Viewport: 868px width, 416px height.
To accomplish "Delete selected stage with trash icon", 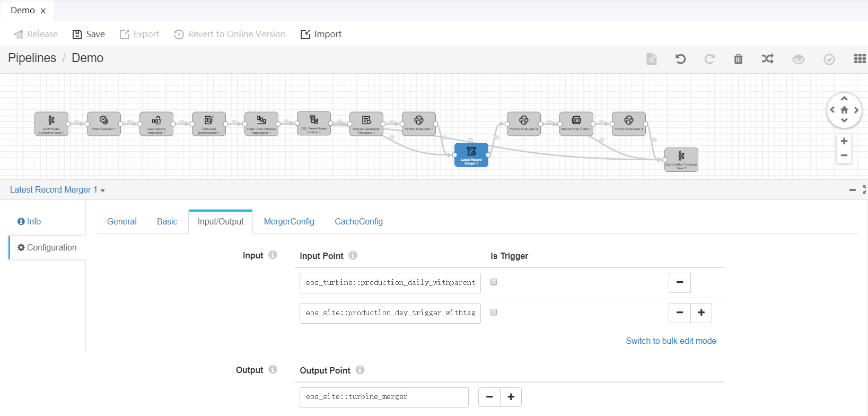I will [x=738, y=59].
